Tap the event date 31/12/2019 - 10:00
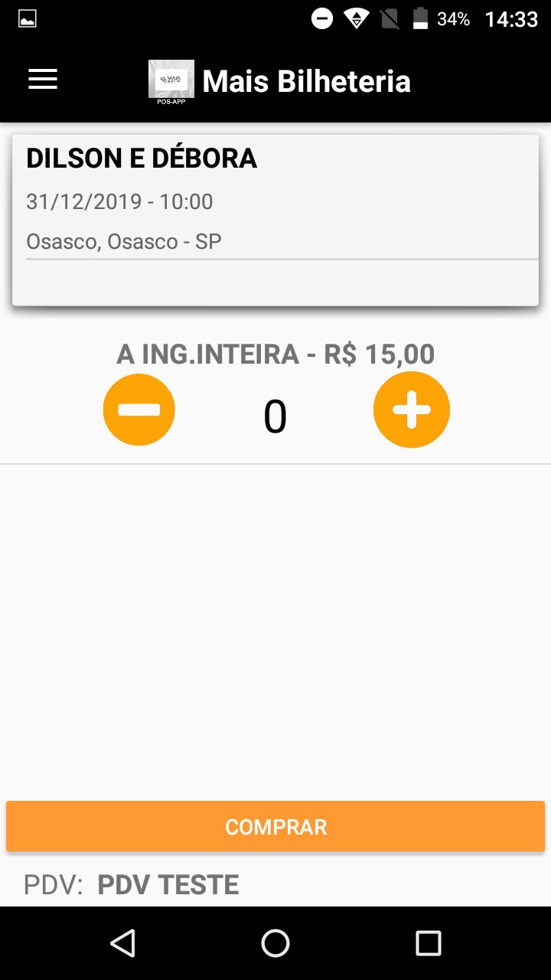 (119, 202)
